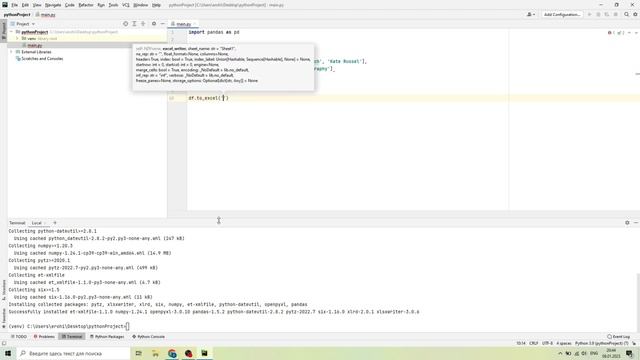
Task: Open the TODO tool window
Action: (x=18, y=337)
